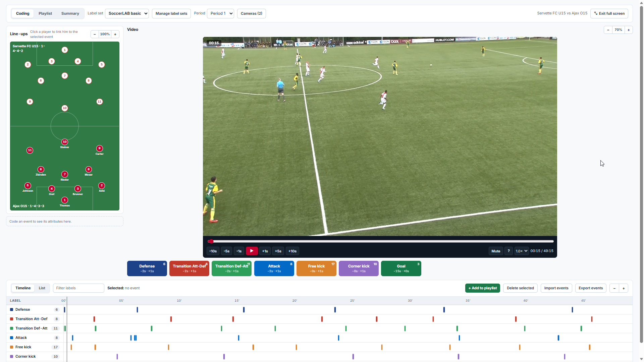Open Cameras (2) options
This screenshot has height=362, width=644.
coord(251,13)
